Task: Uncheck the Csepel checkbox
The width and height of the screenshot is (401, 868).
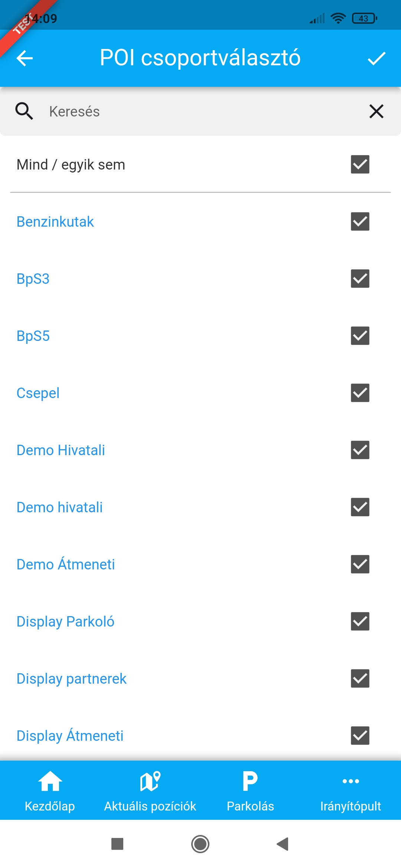Action: tap(360, 393)
